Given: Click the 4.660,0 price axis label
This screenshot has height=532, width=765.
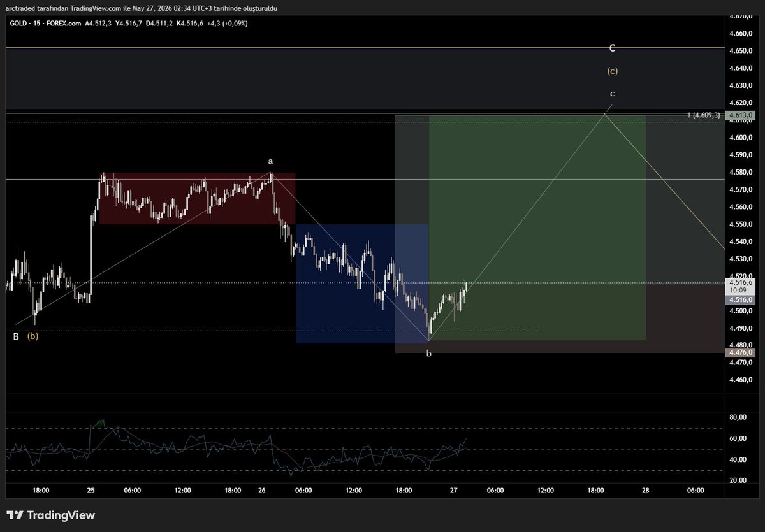Looking at the screenshot, I should 741,33.
